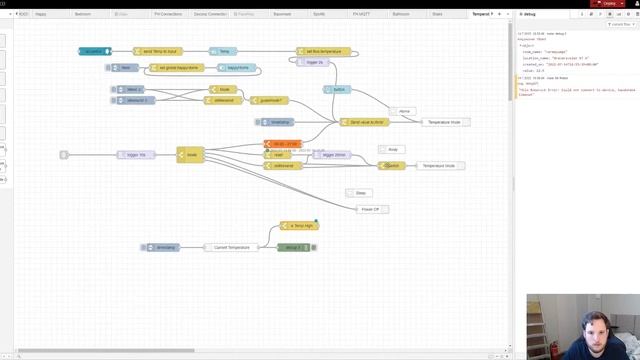Select the grey node wired to trigger 90s
Image resolution: width=640 pixels, height=360 pixels.
click(64, 155)
